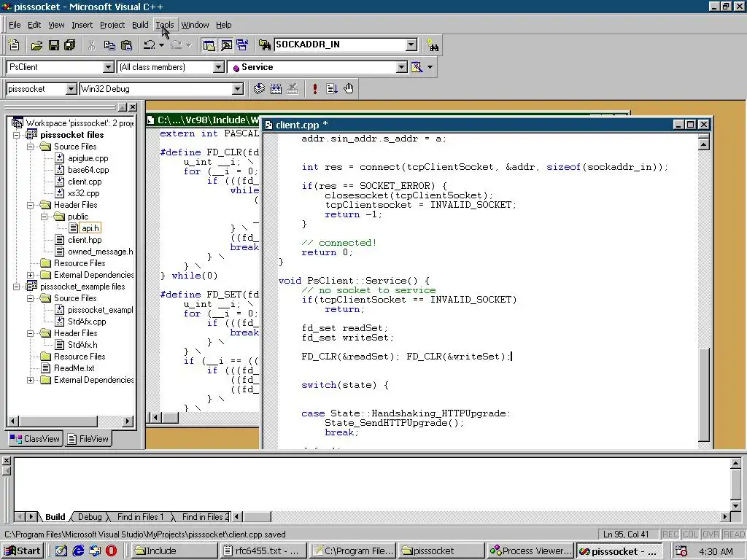The height and width of the screenshot is (560, 747).
Task: Click the Compile file icon
Action: [x=259, y=88]
